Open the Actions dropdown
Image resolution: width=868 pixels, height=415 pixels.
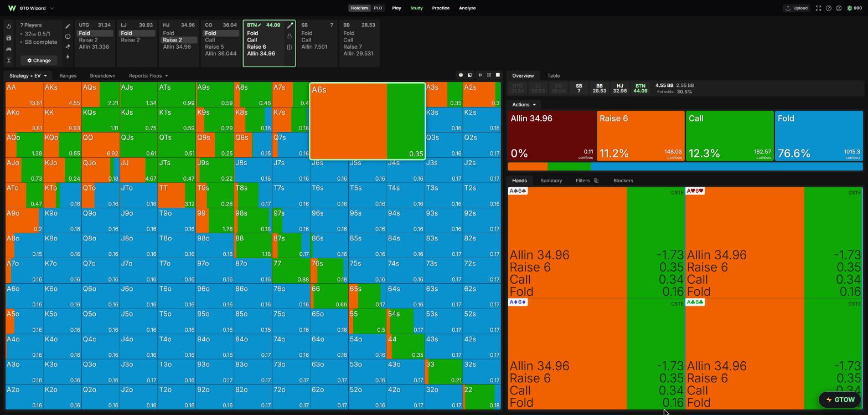pos(524,105)
